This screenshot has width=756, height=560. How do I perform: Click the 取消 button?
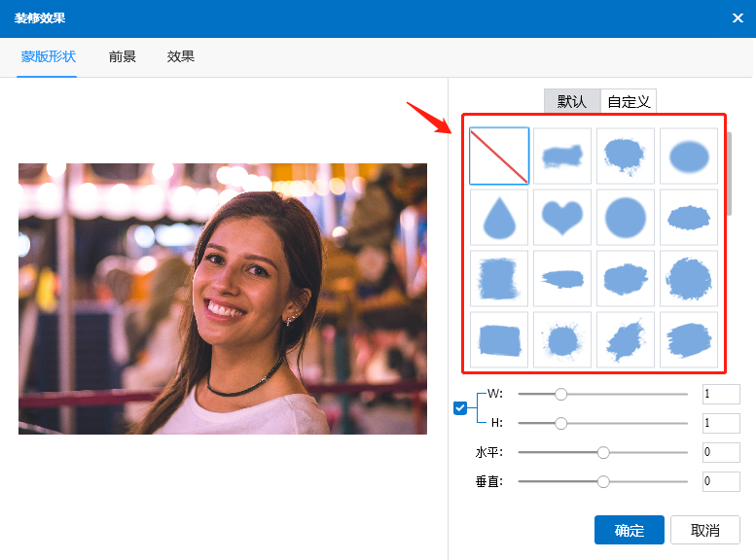[x=704, y=530]
